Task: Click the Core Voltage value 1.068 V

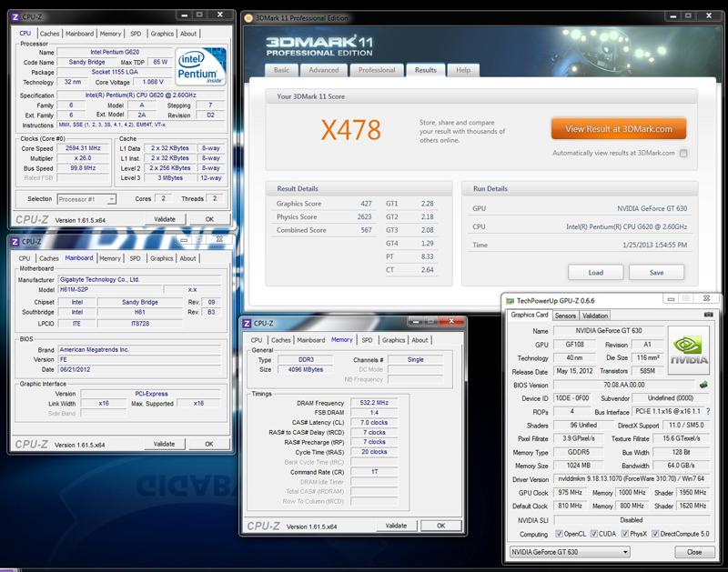Action: (x=153, y=82)
